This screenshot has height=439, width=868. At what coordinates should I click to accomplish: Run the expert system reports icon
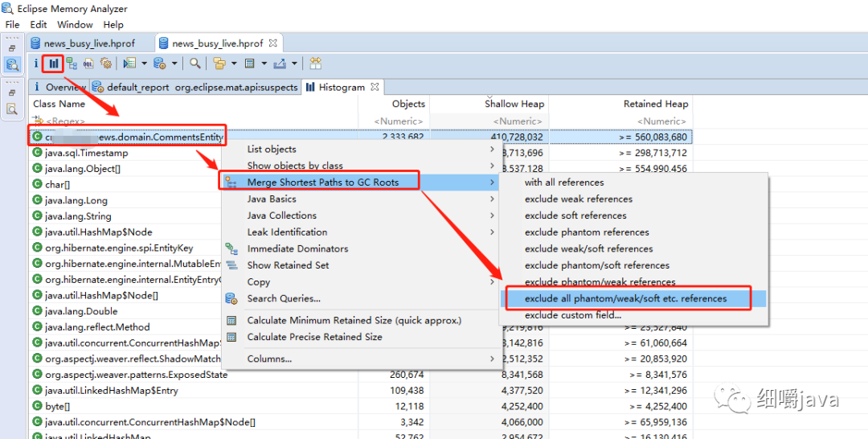(129, 64)
